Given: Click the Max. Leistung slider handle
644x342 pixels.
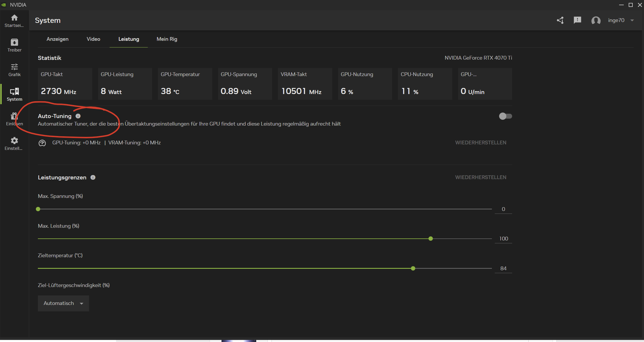Looking at the screenshot, I should (431, 239).
